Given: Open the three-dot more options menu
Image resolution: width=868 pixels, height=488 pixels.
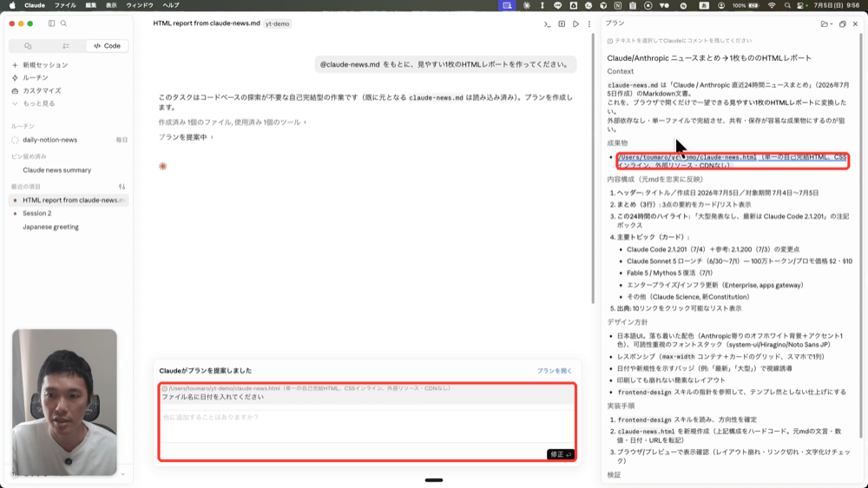Looking at the screenshot, I should pyautogui.click(x=589, y=23).
